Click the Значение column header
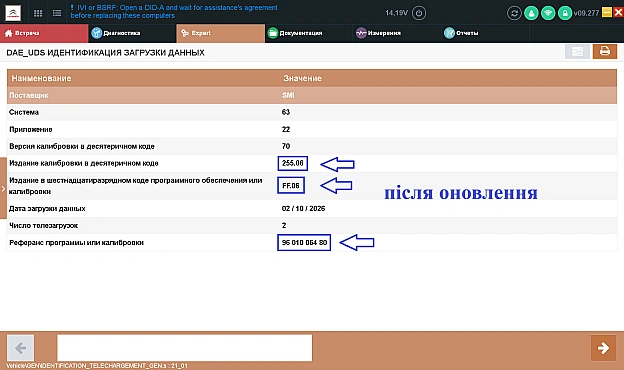Image resolution: width=624 pixels, height=370 pixels. (x=302, y=78)
